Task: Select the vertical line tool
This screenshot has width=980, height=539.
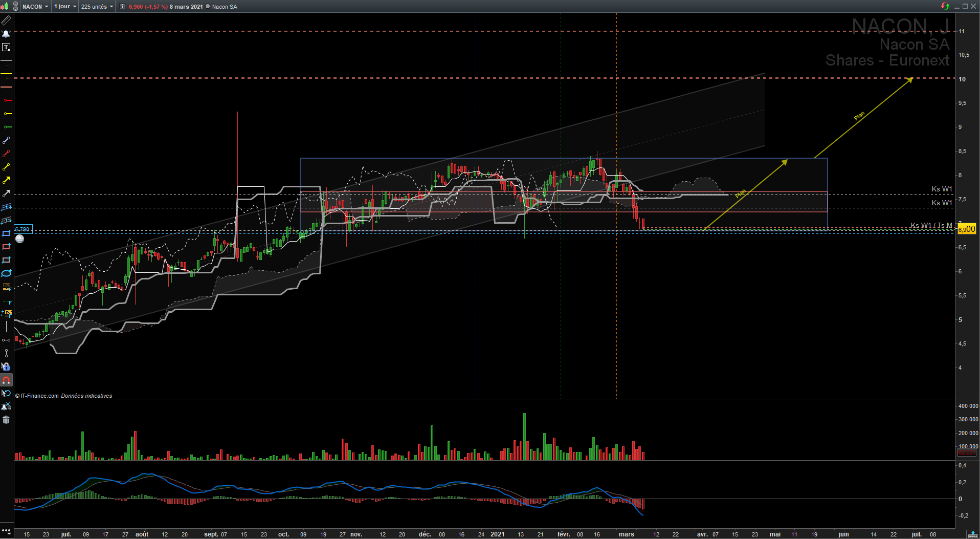Action: click(x=6, y=327)
